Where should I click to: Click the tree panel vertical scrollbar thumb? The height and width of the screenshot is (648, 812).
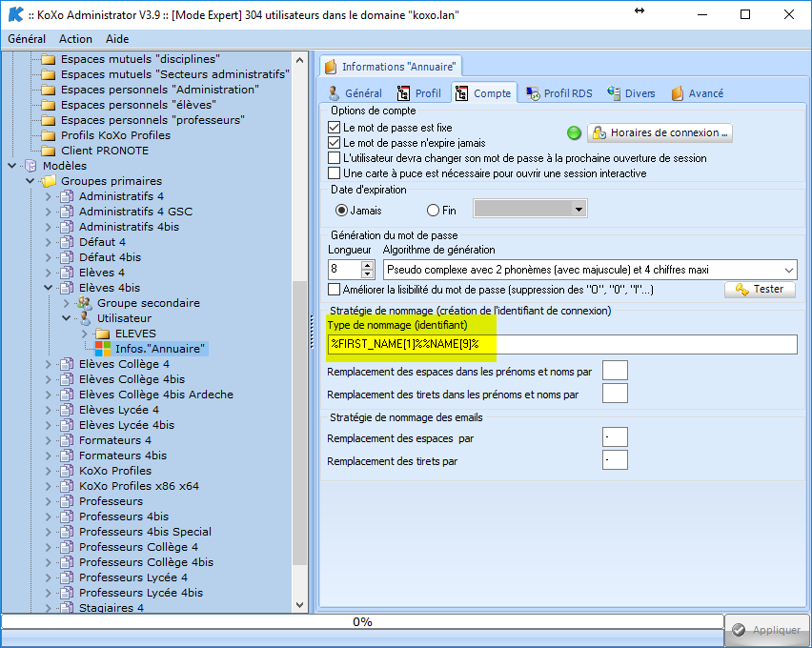pyautogui.click(x=300, y=423)
